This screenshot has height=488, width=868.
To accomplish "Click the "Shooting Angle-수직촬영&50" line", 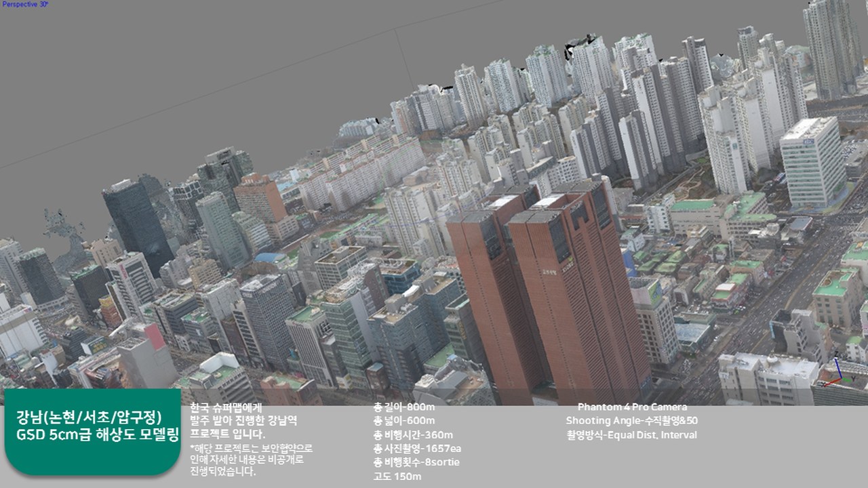I will [632, 421].
